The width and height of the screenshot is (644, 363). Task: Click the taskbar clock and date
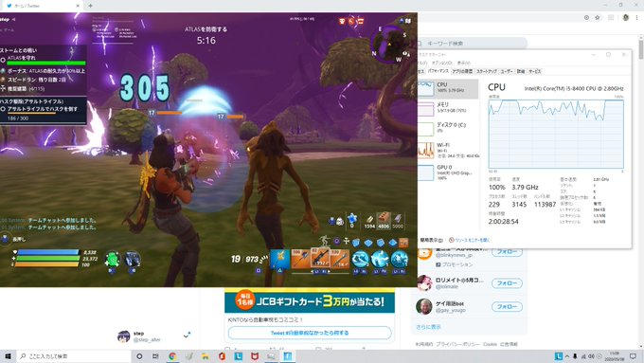coord(615,356)
